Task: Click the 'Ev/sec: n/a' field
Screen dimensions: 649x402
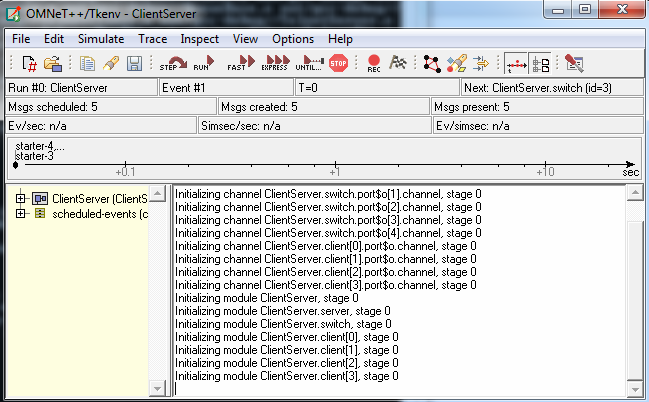Action: (x=101, y=126)
